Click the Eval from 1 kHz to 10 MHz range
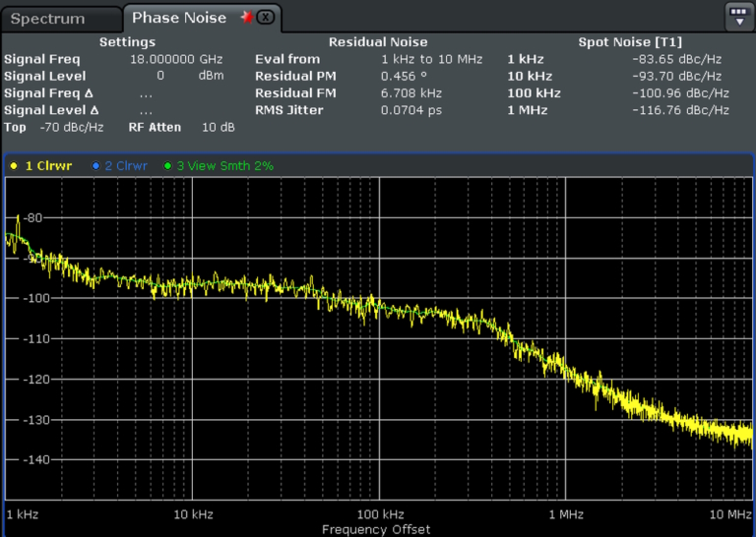Screen dimensions: 756x537 [431, 59]
